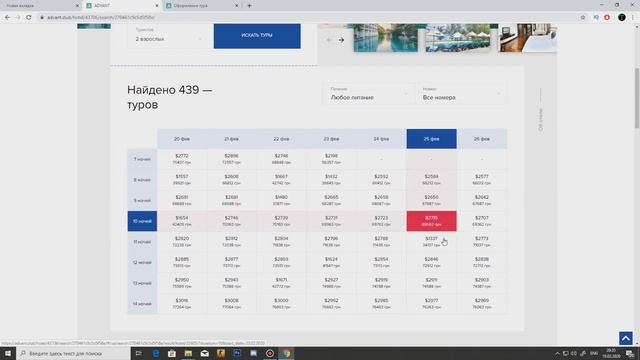640x360 pixels.
Task: Open the red Opera-style extension icon
Action: pos(607,17)
